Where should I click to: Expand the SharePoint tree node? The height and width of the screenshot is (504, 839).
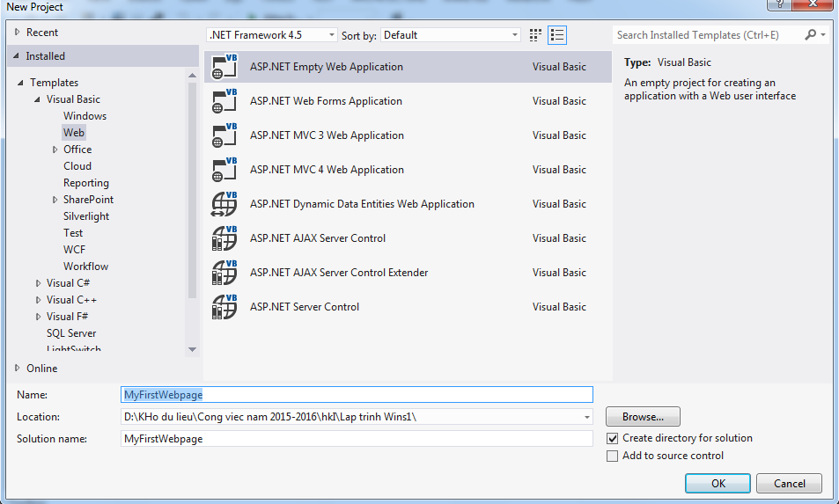click(x=55, y=200)
